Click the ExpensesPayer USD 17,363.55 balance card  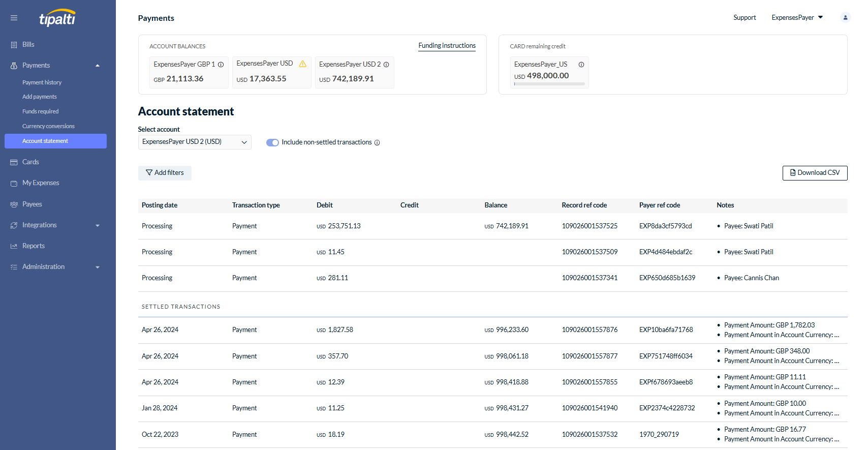click(271, 73)
